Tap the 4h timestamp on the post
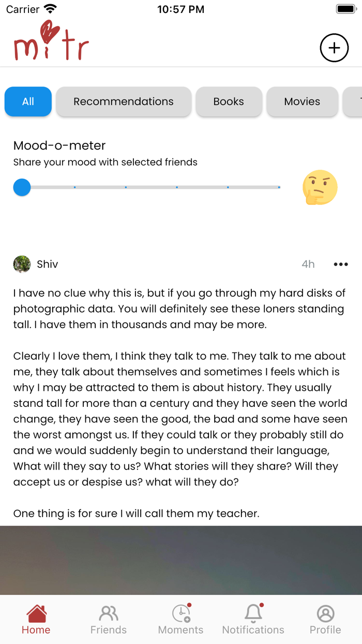Viewport: 362px width, 644px height. click(x=308, y=264)
